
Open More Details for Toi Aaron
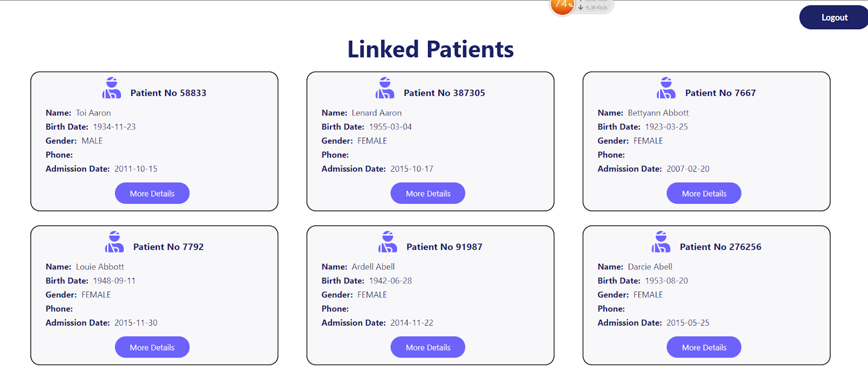tap(152, 193)
